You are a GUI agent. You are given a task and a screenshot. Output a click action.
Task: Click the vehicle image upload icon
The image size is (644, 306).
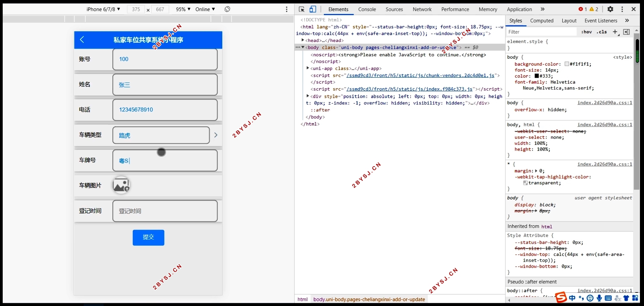click(121, 185)
